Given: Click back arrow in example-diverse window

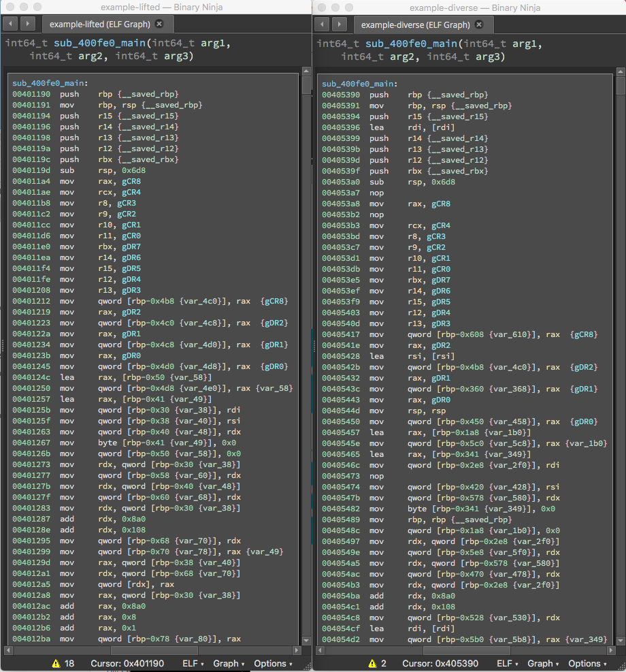Looking at the screenshot, I should pyautogui.click(x=323, y=24).
